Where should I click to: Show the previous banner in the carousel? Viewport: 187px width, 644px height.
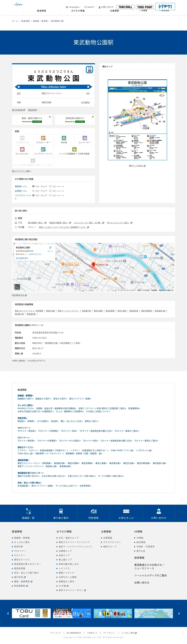(x=8, y=613)
